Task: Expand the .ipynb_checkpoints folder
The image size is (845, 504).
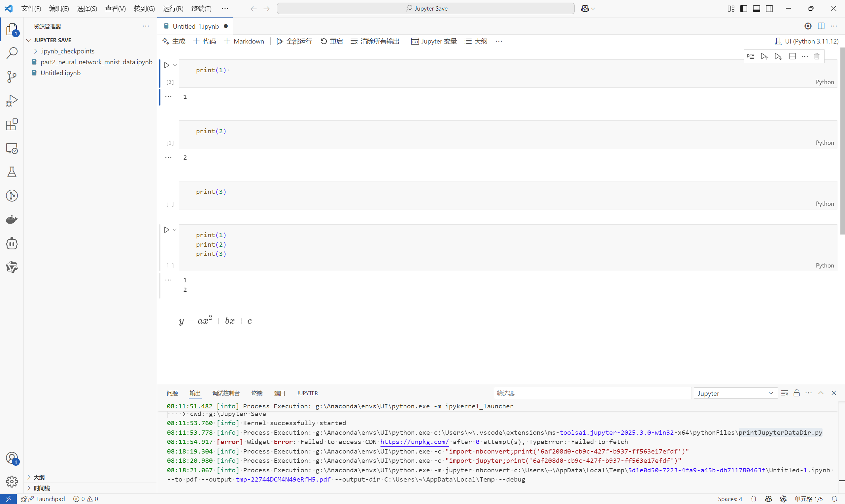Action: click(35, 51)
